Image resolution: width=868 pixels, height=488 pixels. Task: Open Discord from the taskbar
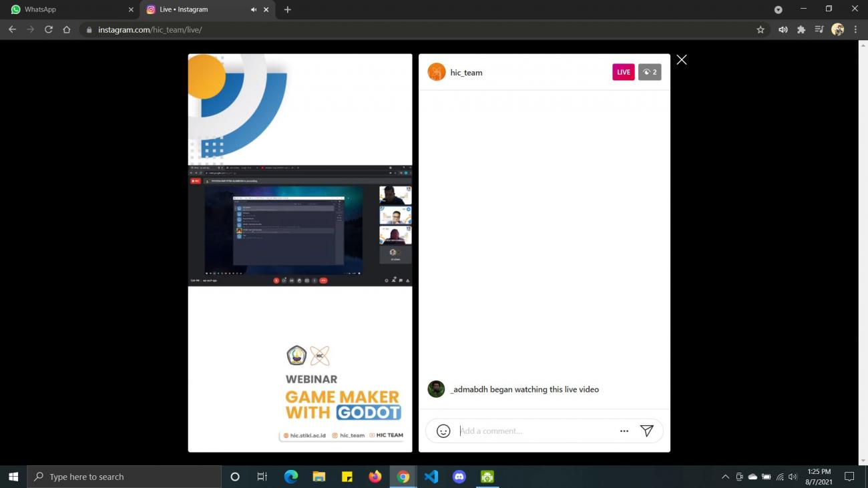coord(459,477)
